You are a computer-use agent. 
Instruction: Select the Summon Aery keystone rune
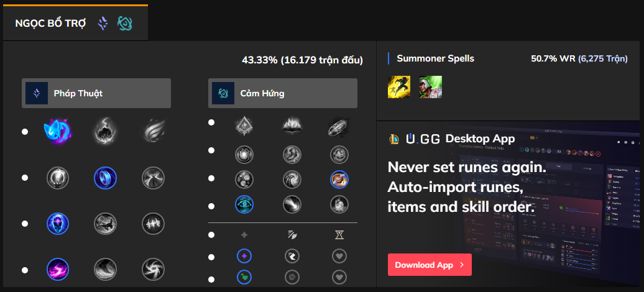click(x=58, y=130)
